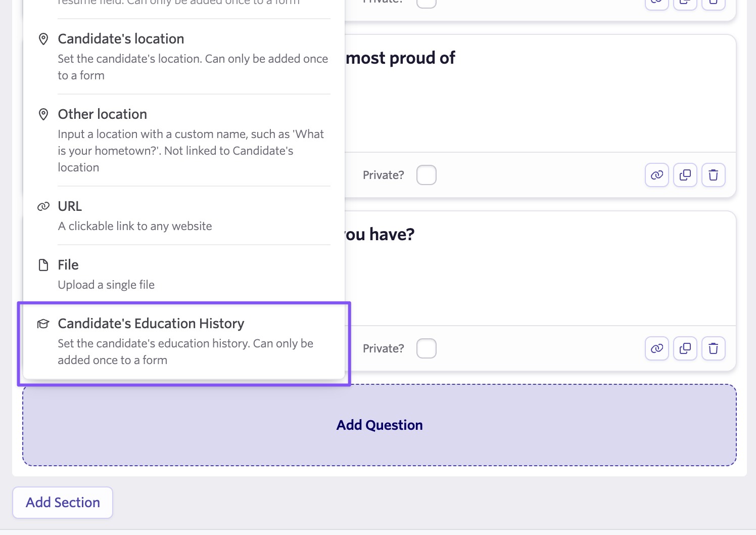Select Other location question type
The height and width of the screenshot is (535, 756).
[102, 114]
